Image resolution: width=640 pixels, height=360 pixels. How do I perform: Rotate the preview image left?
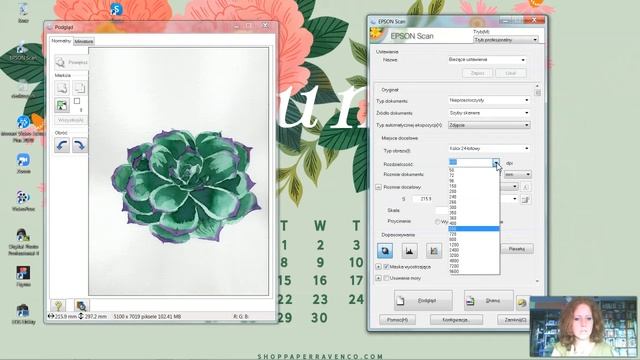[62, 145]
